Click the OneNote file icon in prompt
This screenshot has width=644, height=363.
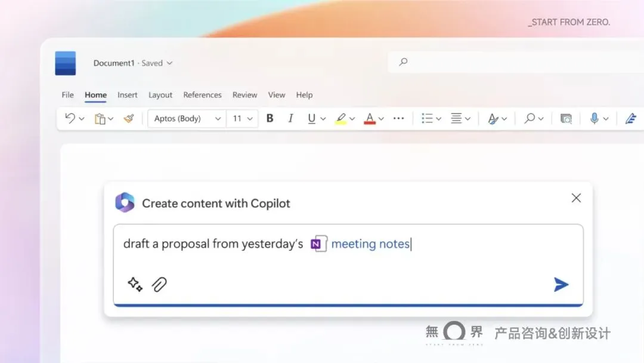coord(318,244)
